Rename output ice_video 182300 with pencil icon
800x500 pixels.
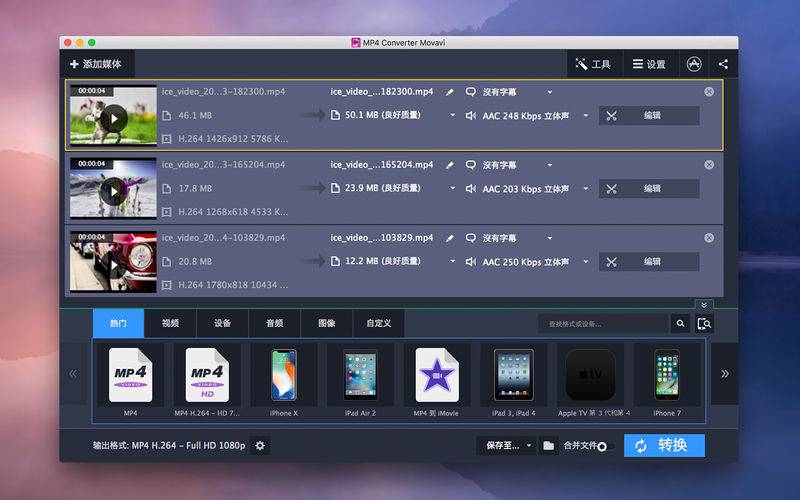(x=449, y=92)
